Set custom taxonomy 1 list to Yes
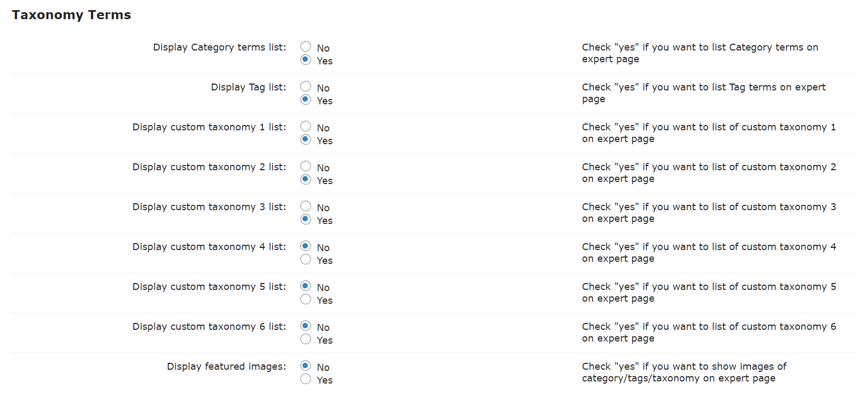 (306, 139)
